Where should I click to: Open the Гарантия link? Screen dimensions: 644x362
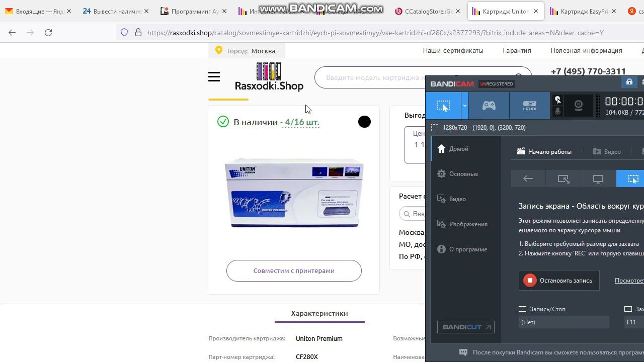(517, 50)
